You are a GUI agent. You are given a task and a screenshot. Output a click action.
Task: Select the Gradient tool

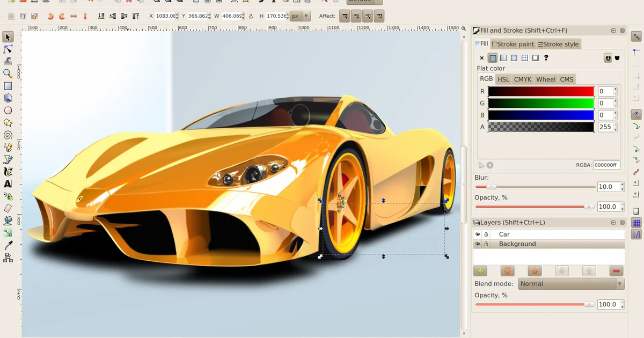tap(8, 233)
